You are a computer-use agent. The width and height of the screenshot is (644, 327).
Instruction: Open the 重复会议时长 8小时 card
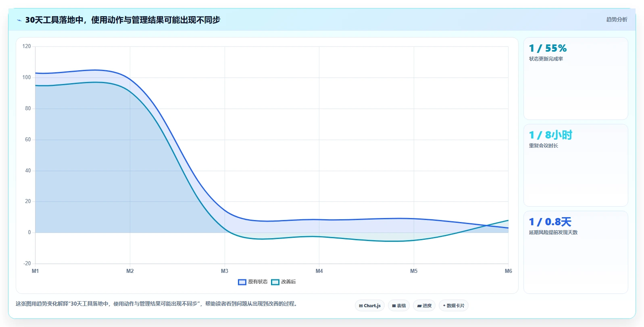pyautogui.click(x=576, y=166)
